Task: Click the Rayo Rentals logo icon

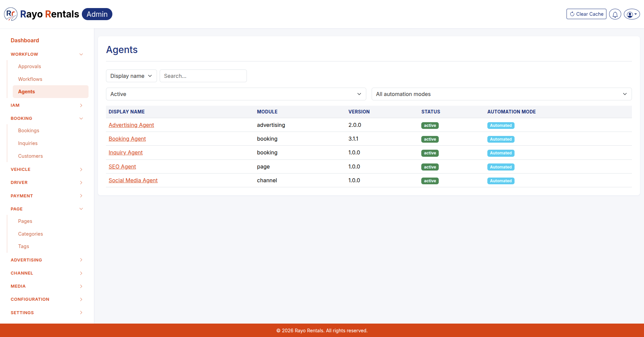Action: pos(10,14)
